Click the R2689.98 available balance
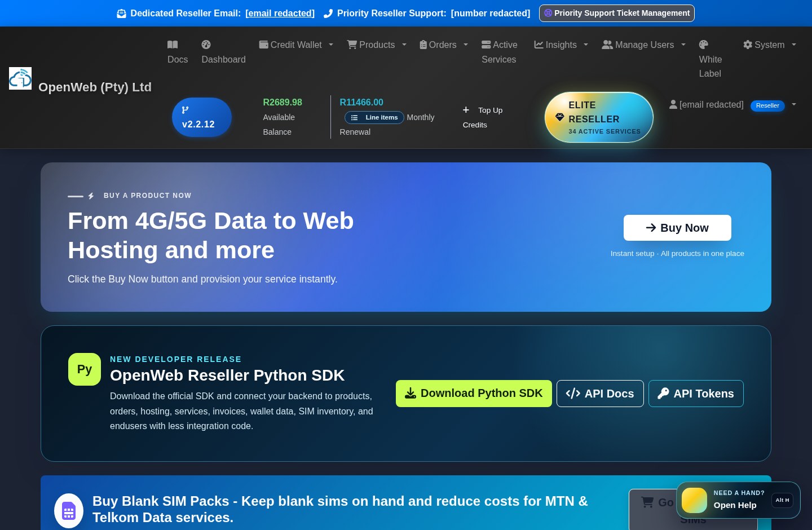The height and width of the screenshot is (530, 812). coord(283,102)
